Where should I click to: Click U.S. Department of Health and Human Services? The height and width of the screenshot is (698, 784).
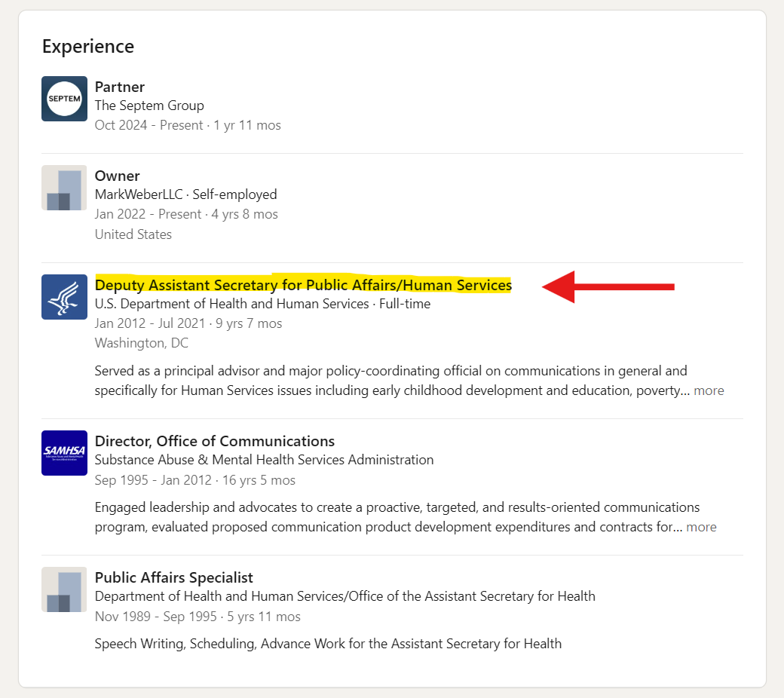tap(231, 304)
